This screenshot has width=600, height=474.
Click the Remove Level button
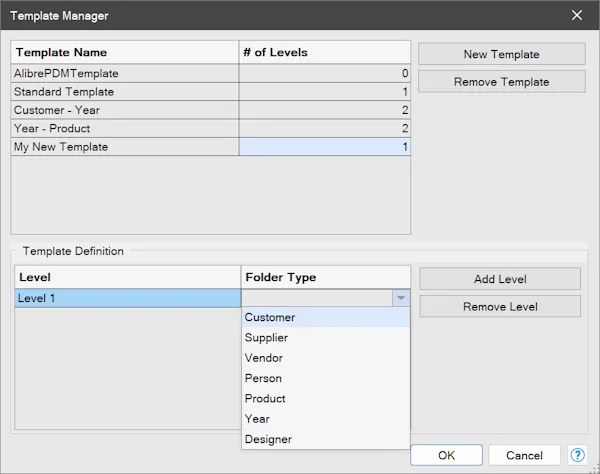(500, 306)
